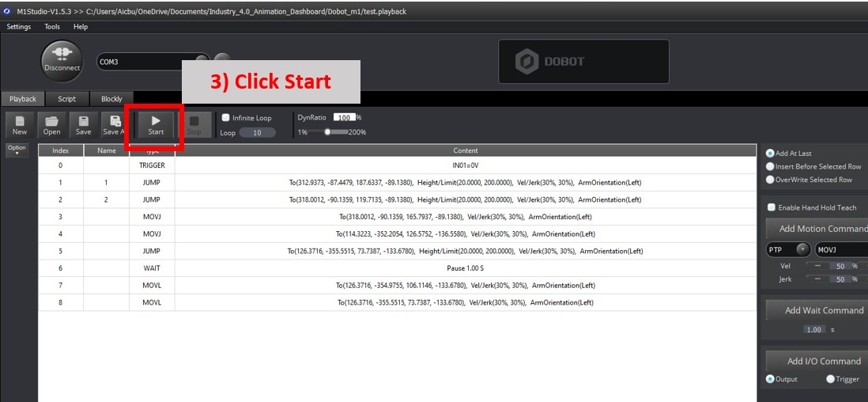Image resolution: width=868 pixels, height=402 pixels.
Task: Click the wait time field showing 1.00
Action: coord(813,329)
